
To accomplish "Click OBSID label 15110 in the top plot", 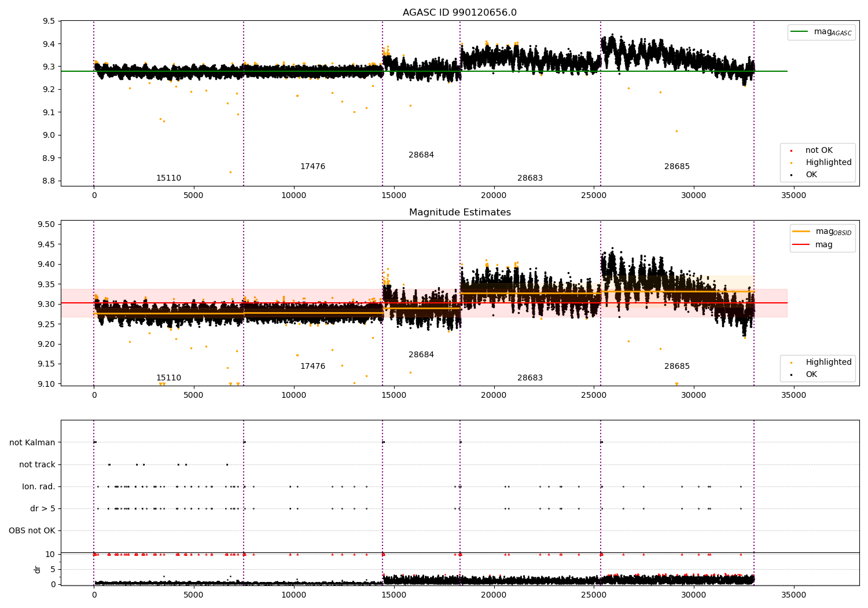I will point(168,178).
